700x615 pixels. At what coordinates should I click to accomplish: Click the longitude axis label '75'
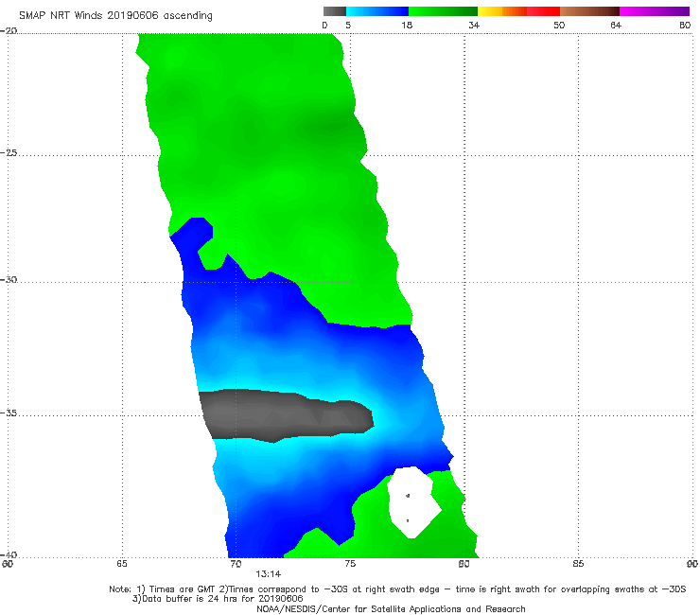pyautogui.click(x=350, y=564)
